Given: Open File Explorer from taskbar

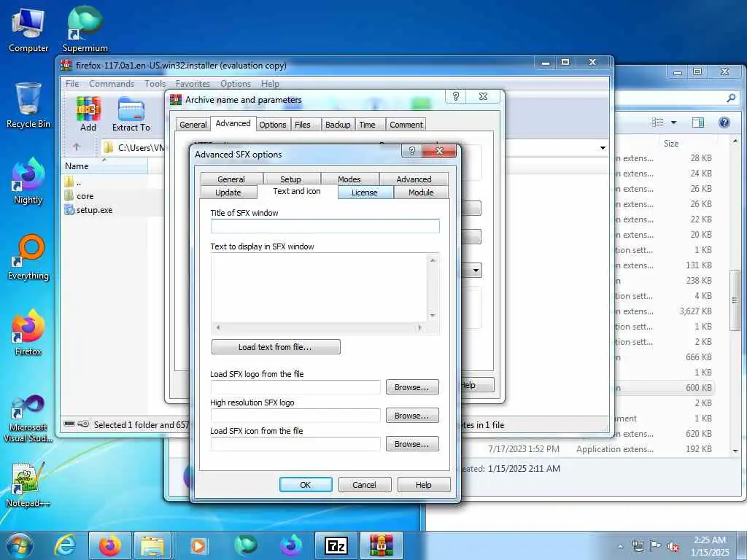Looking at the screenshot, I should click(x=152, y=545).
